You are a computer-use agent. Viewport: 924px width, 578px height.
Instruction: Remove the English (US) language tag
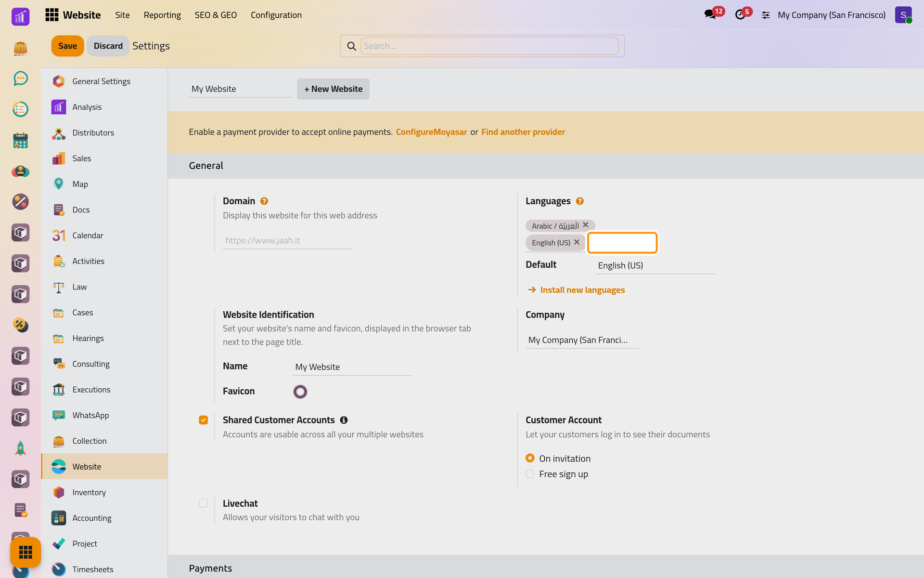pyautogui.click(x=577, y=242)
